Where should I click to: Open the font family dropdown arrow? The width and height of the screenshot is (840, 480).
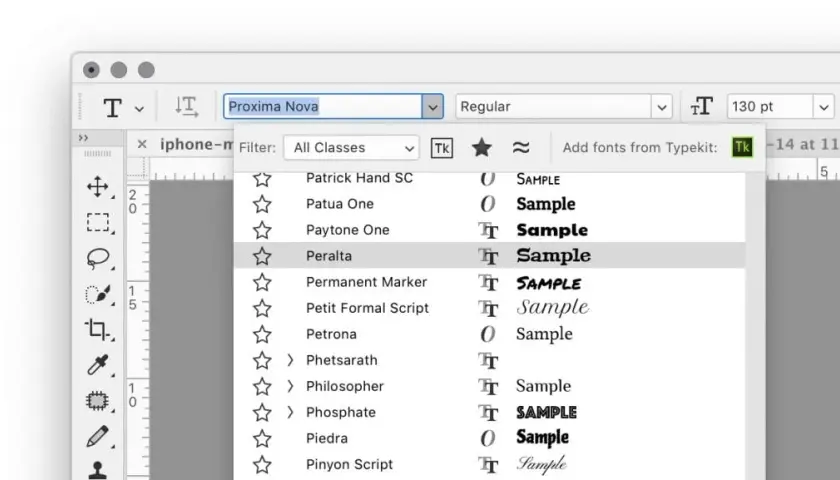coord(432,107)
